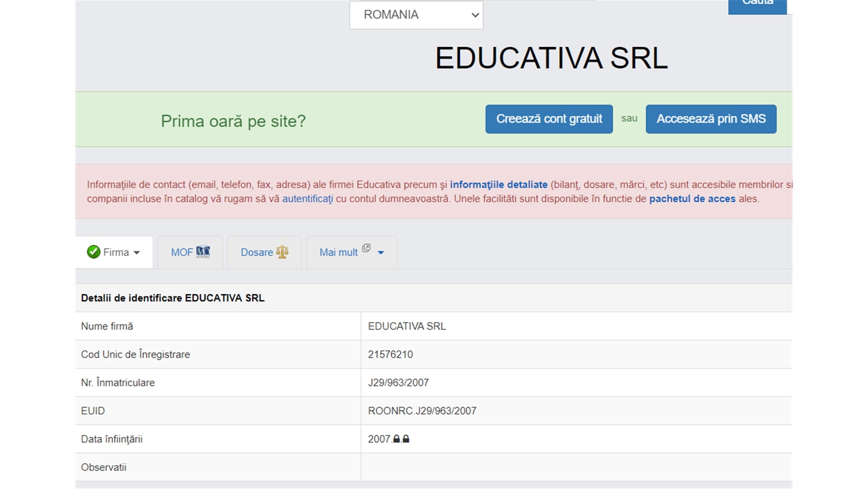Select registration number J29/963/2007
868x489 pixels.
point(398,383)
